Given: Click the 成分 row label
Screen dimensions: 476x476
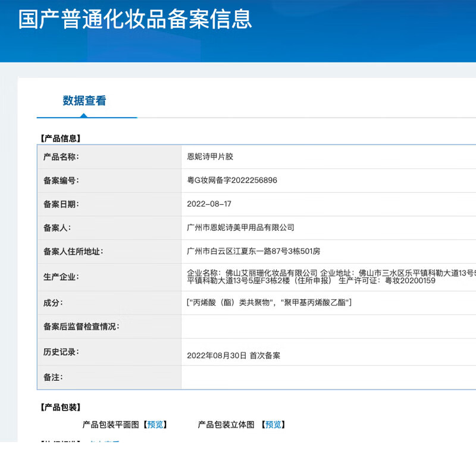Looking at the screenshot, I should [53, 303].
